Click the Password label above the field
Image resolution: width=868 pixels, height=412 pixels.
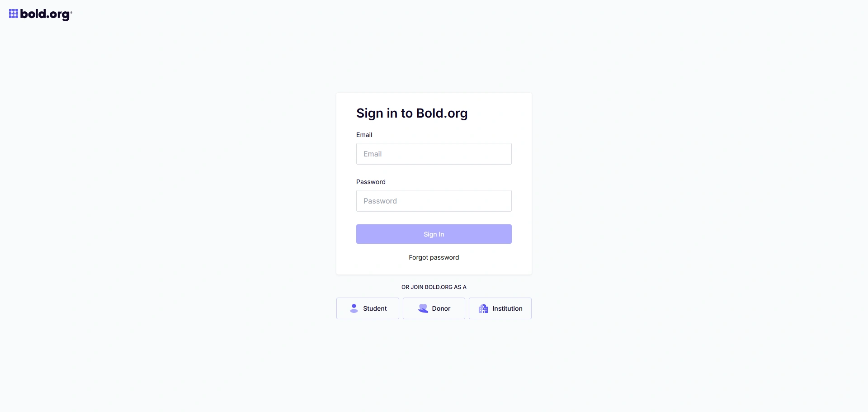[x=371, y=182]
